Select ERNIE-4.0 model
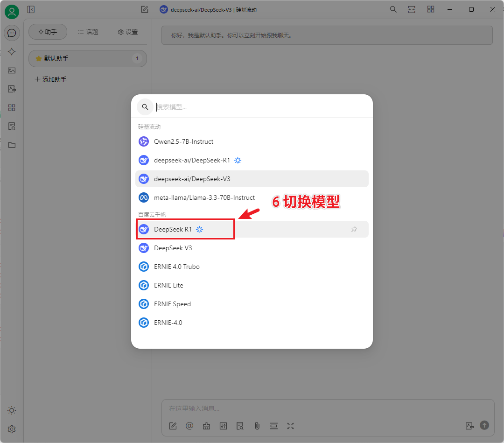The image size is (504, 443). (x=252, y=323)
